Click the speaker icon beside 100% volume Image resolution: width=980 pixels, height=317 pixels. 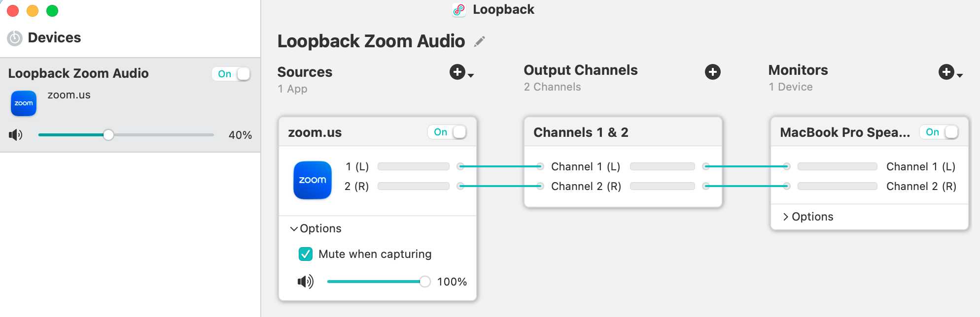pos(306,282)
